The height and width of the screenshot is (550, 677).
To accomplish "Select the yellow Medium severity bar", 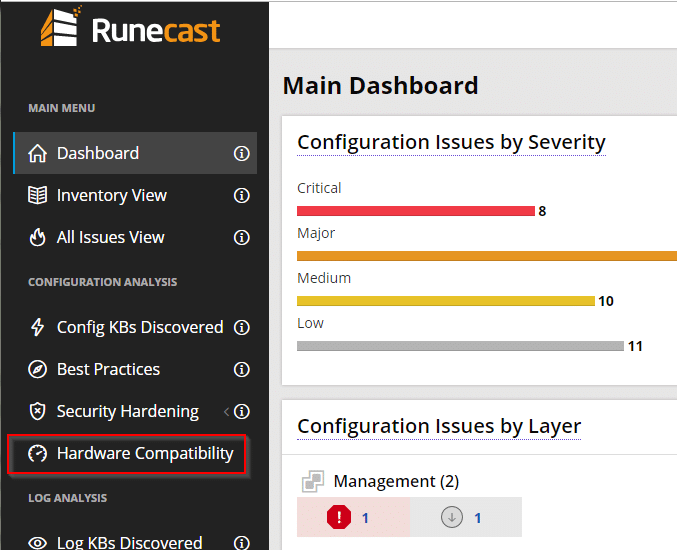I will pos(446,301).
